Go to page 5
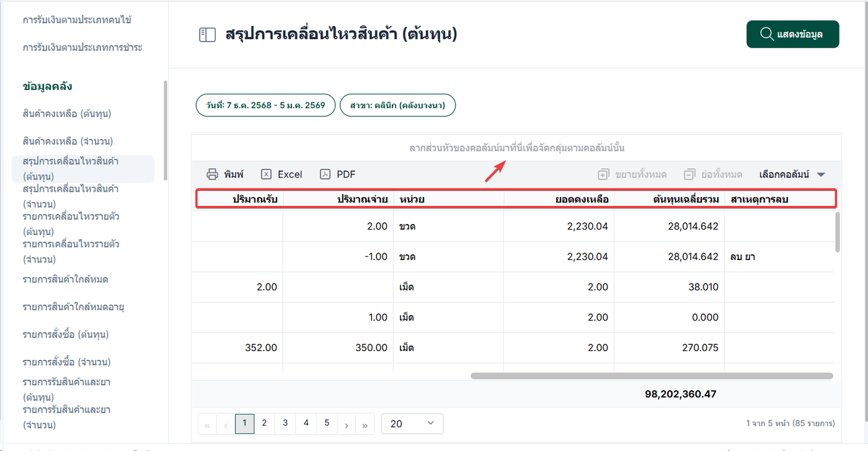 tap(327, 423)
